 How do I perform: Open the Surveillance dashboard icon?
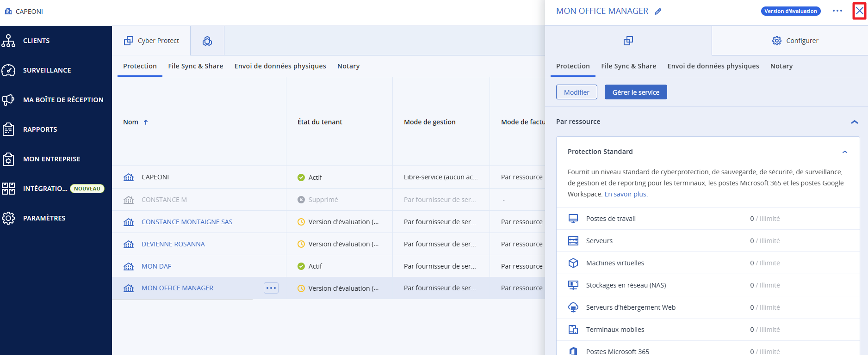click(x=8, y=70)
